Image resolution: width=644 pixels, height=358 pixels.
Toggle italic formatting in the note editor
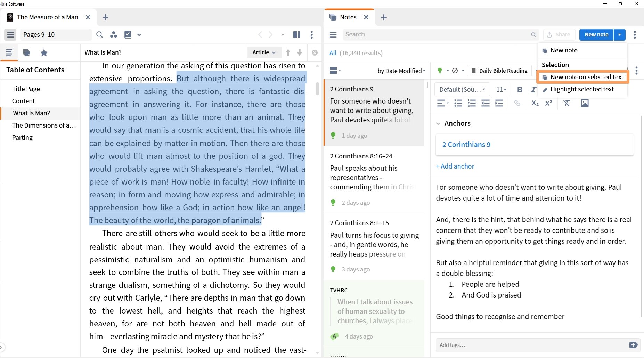coord(533,89)
